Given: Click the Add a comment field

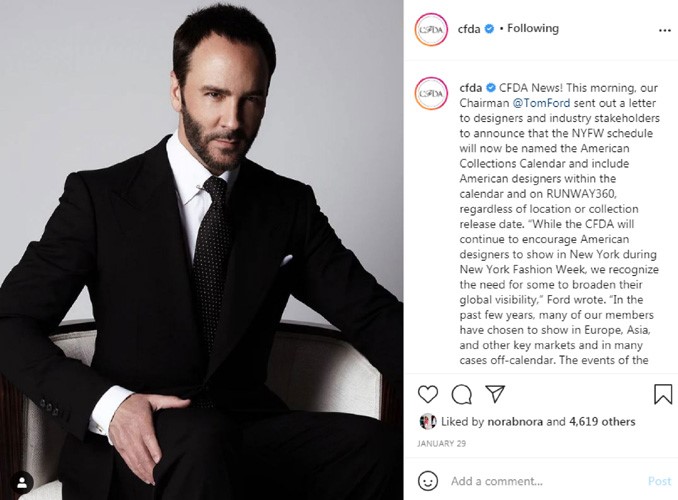Looking at the screenshot, I should [545, 481].
